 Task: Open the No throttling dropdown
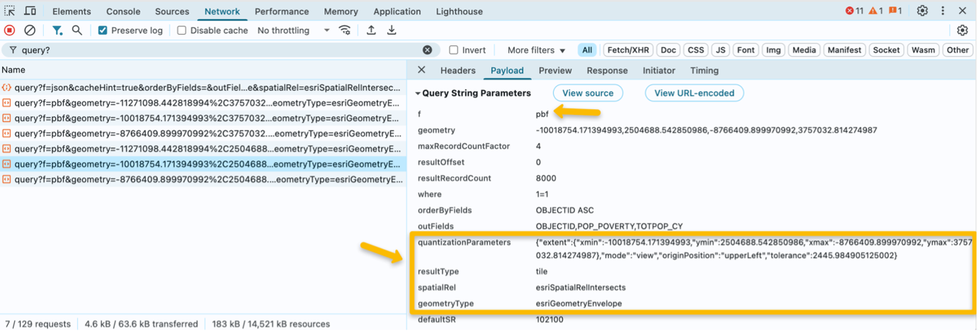(293, 30)
